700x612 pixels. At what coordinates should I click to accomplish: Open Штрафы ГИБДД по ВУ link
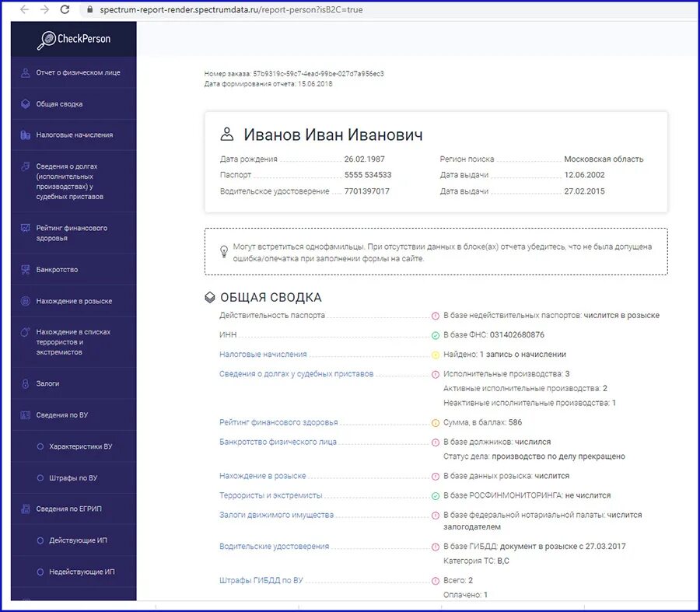(261, 580)
